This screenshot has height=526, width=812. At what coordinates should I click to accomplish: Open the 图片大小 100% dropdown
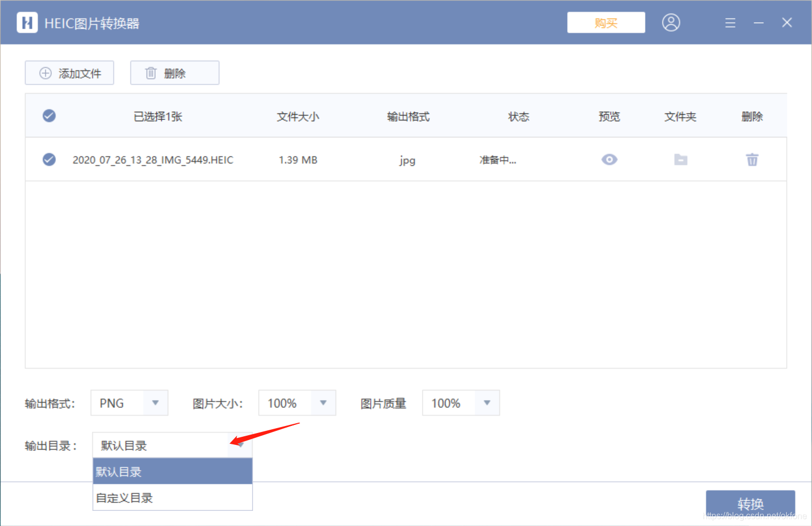tap(297, 403)
